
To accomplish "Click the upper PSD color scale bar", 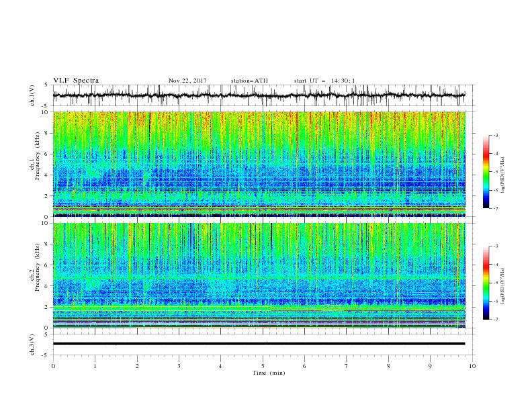I will pos(486,171).
